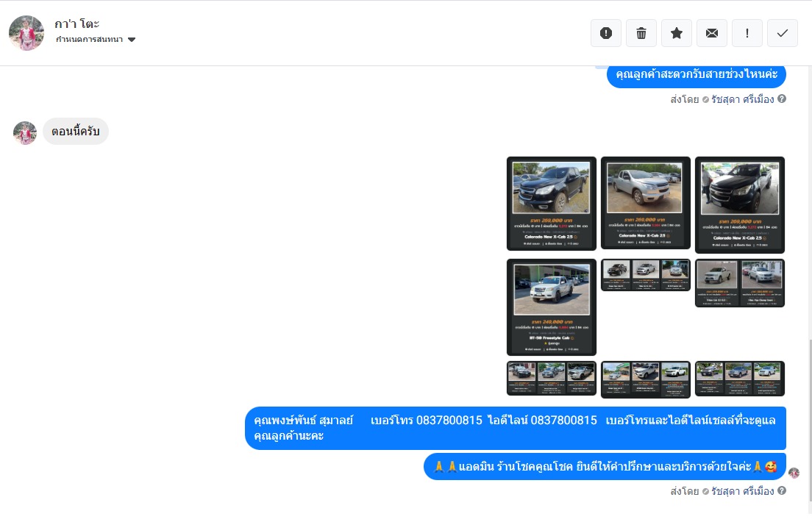812x522 pixels.
Task: Click the small seen-by avatar beside last message
Action: 794,472
